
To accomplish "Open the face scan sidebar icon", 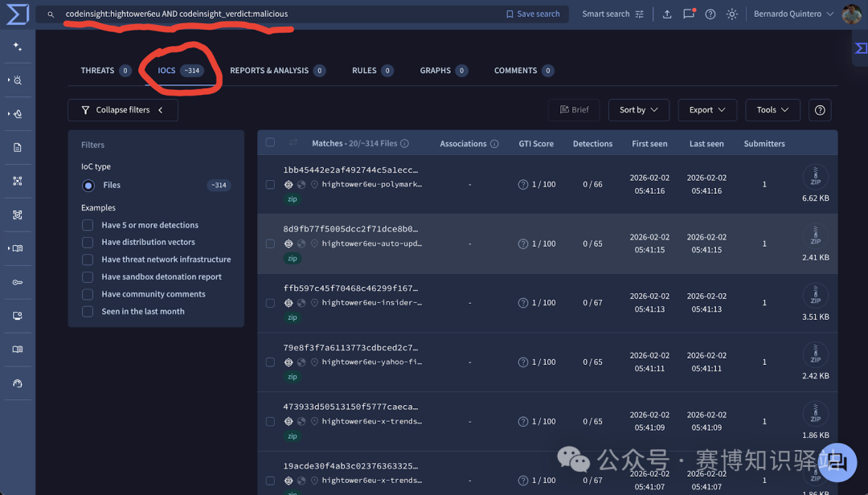I will coord(18,215).
